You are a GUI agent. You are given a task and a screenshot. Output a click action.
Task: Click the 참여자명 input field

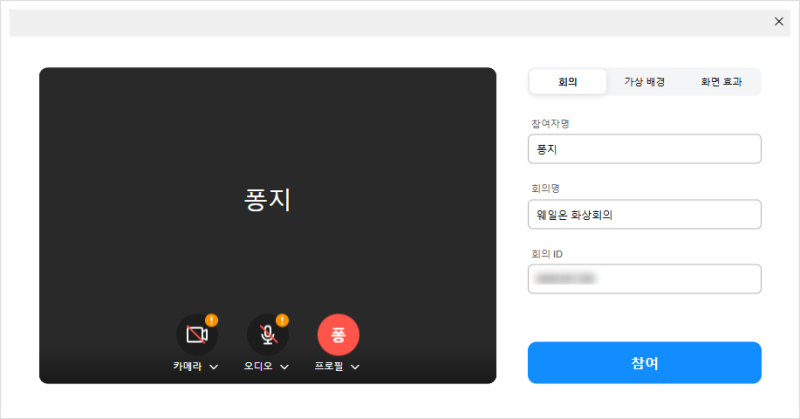pyautogui.click(x=644, y=149)
